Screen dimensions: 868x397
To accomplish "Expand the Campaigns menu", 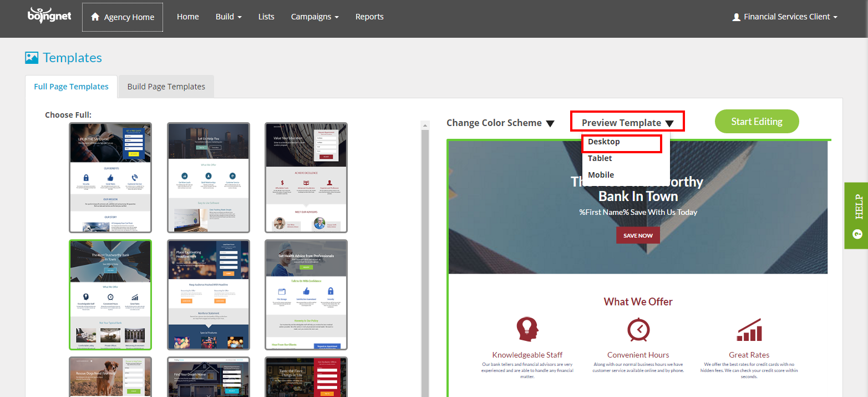I will (x=314, y=17).
